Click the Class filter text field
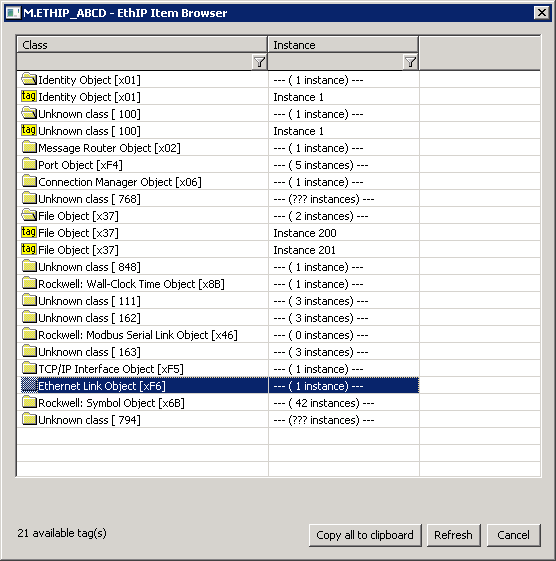 (135, 62)
